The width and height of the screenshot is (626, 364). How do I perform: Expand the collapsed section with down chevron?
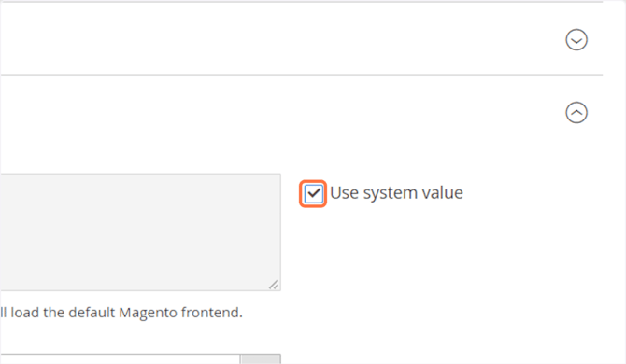coord(576,39)
